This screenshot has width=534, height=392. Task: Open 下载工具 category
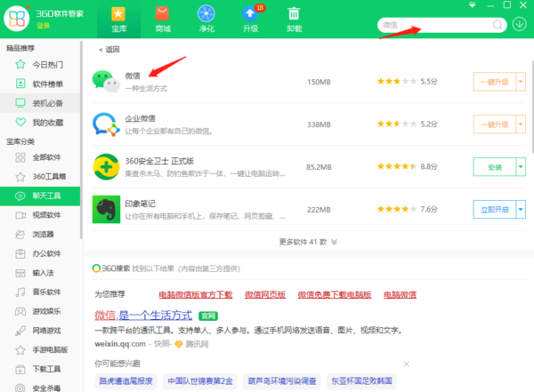point(40,369)
